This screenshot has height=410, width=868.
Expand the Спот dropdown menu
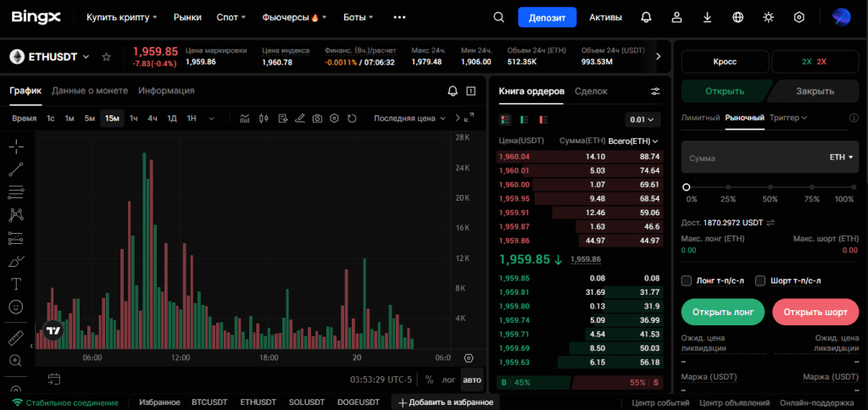(231, 17)
